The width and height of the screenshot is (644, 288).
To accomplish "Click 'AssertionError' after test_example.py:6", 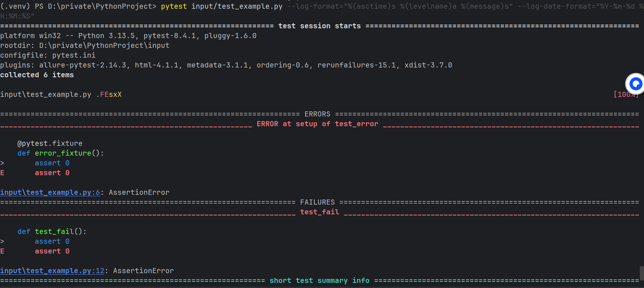I will 139,192.
